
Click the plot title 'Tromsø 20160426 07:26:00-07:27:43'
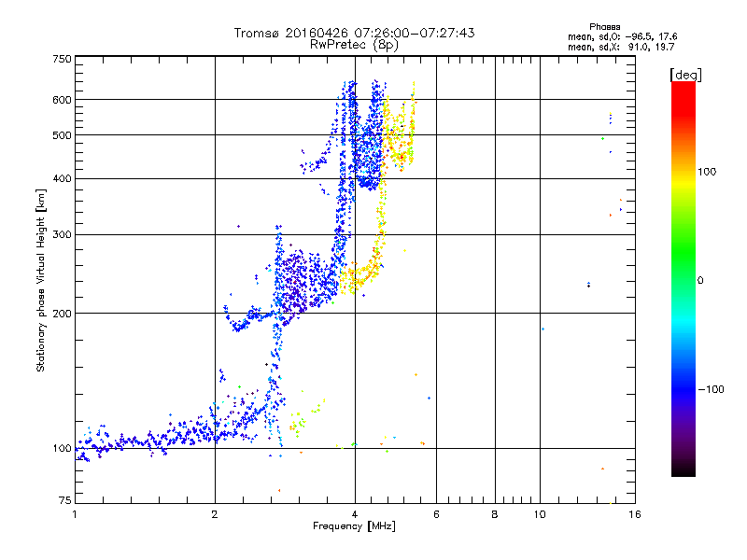tap(354, 33)
